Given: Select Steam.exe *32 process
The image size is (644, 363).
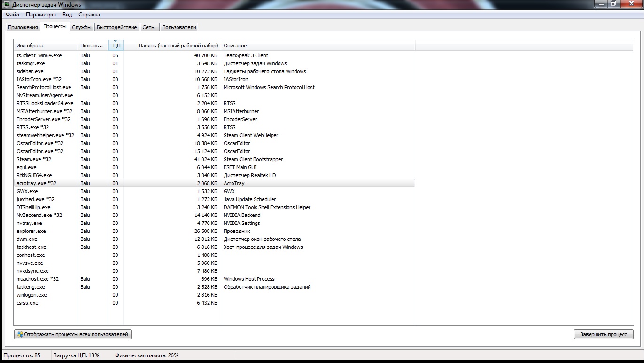Looking at the screenshot, I should click(215, 159).
